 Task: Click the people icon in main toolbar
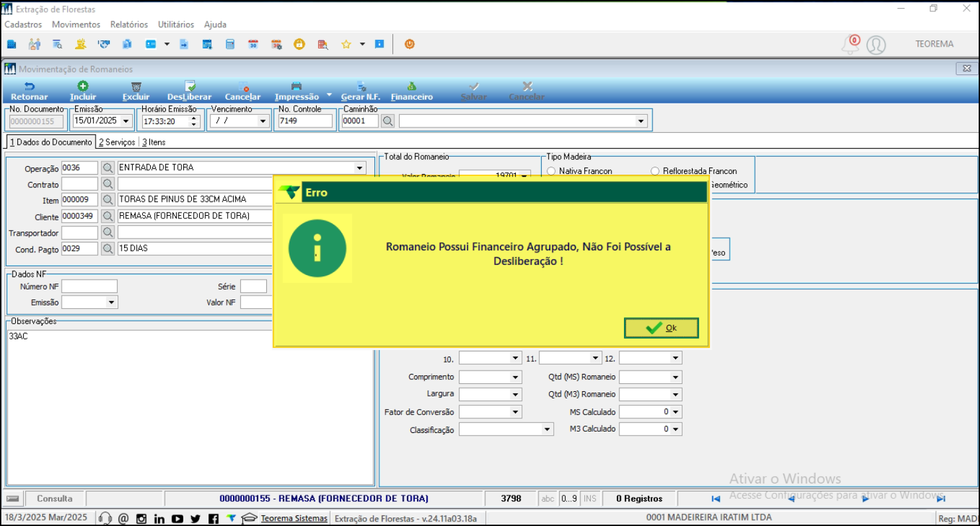(x=35, y=44)
